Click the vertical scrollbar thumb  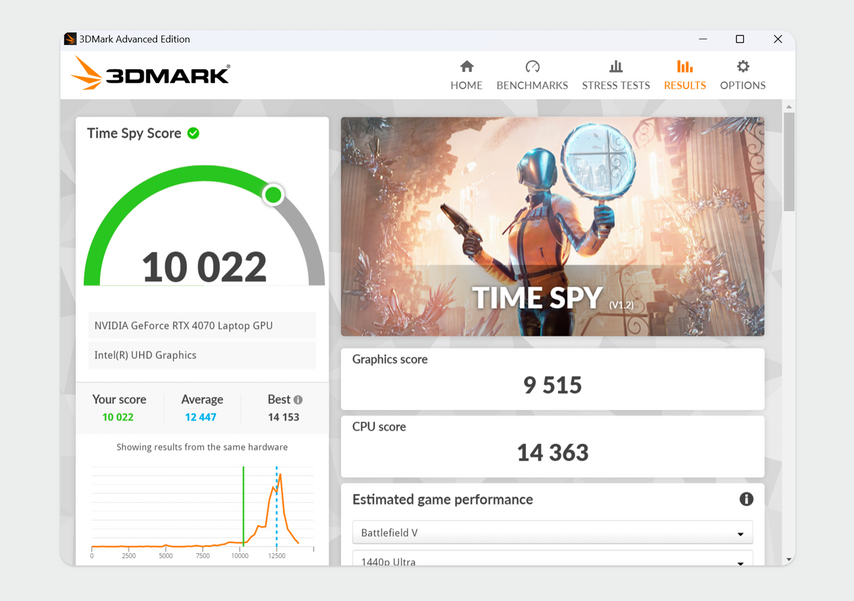[789, 161]
